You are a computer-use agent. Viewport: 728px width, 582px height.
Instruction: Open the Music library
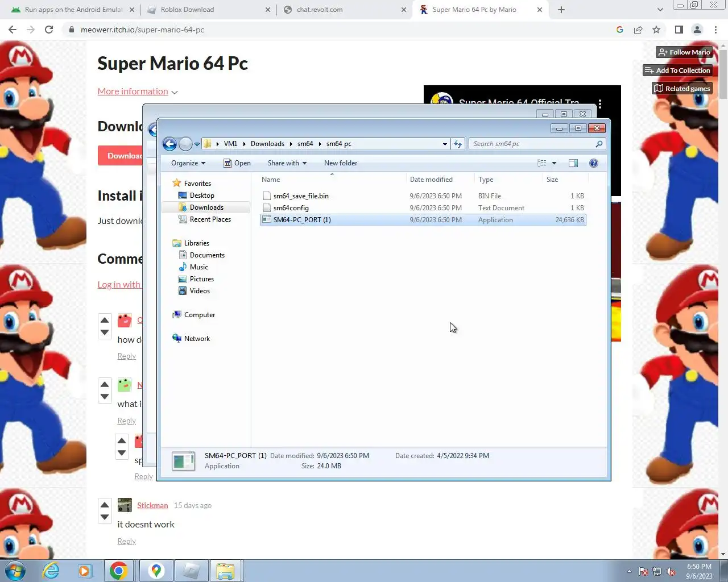pos(198,267)
